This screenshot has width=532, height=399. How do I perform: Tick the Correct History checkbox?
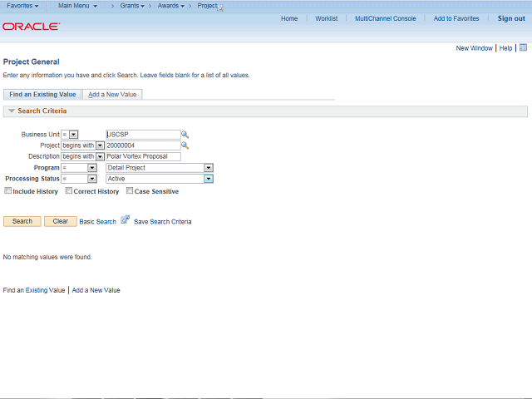coord(68,190)
